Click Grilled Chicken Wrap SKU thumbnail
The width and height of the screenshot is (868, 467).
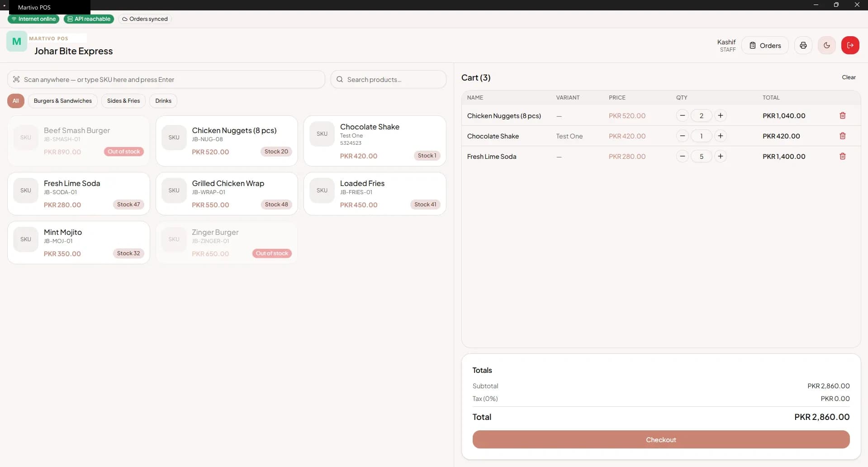point(174,191)
